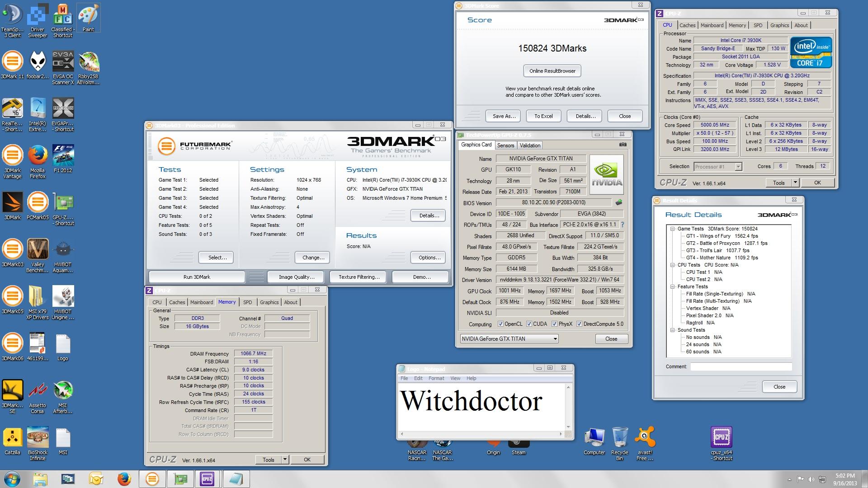This screenshot has height=488, width=868.
Task: Click the Run 3DMark button
Action: pos(197,277)
